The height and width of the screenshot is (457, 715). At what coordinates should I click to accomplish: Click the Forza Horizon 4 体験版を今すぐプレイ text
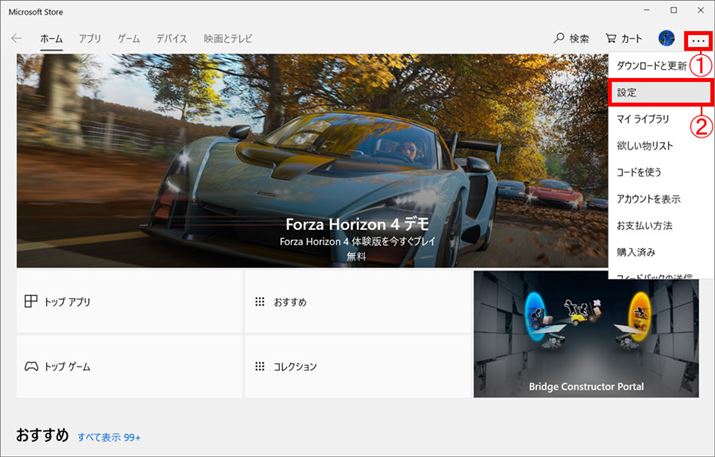click(357, 241)
